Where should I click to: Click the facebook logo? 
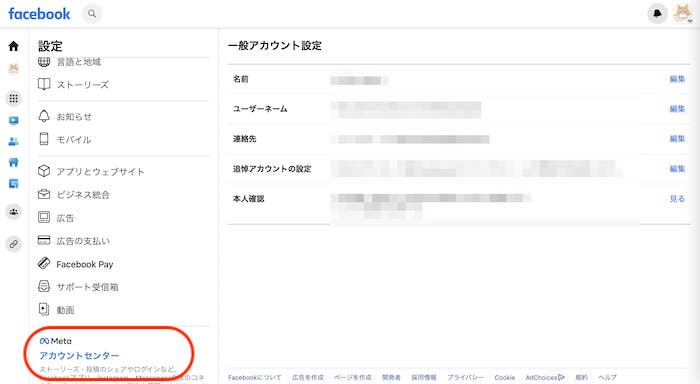click(39, 14)
